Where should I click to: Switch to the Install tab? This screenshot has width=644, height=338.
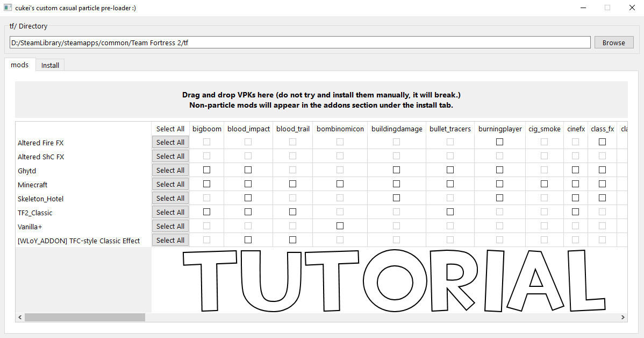tap(50, 65)
